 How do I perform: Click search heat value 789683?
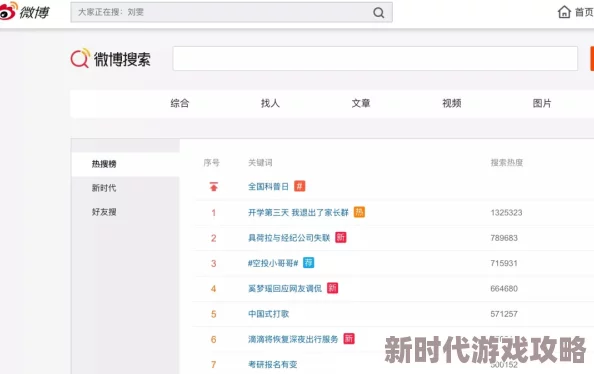tap(504, 238)
